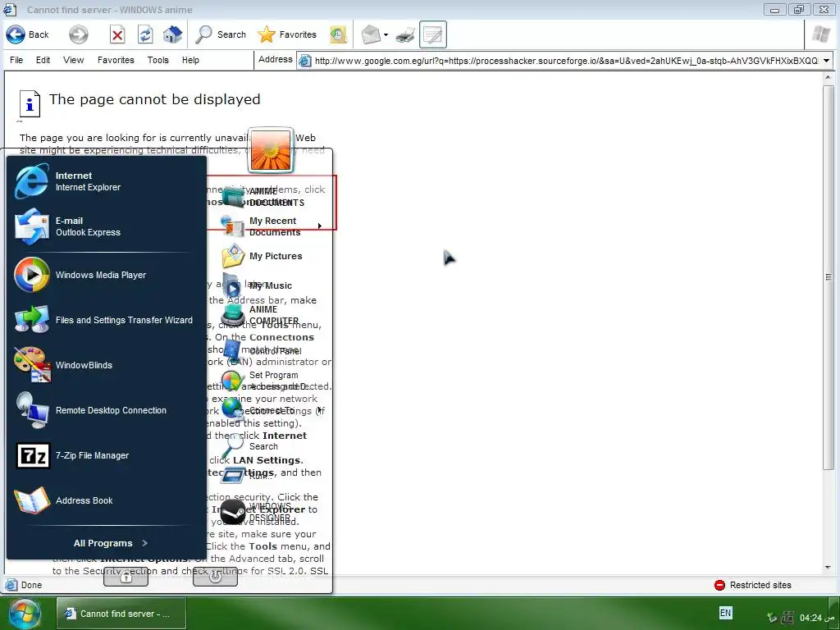Click the Refresh page icon

coord(145,34)
